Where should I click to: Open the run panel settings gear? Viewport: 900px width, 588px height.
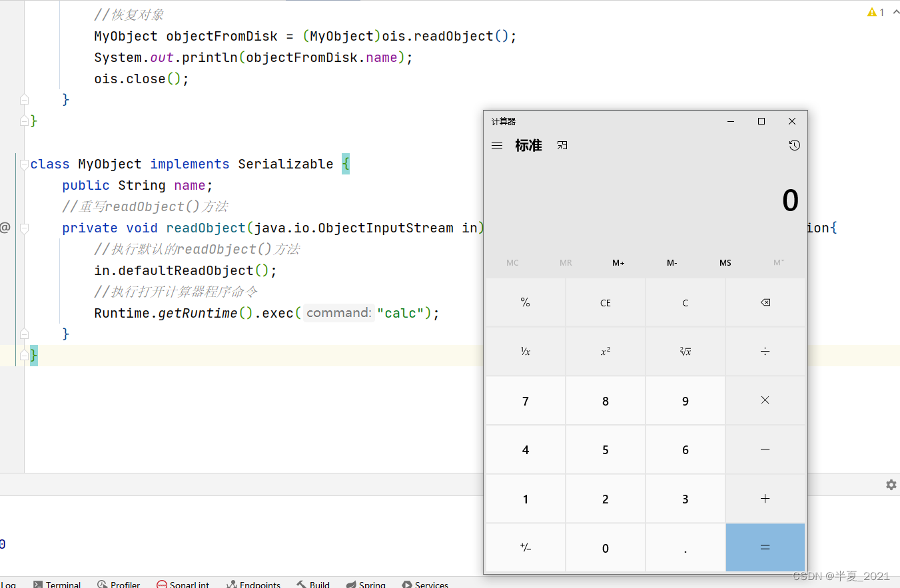pyautogui.click(x=891, y=485)
